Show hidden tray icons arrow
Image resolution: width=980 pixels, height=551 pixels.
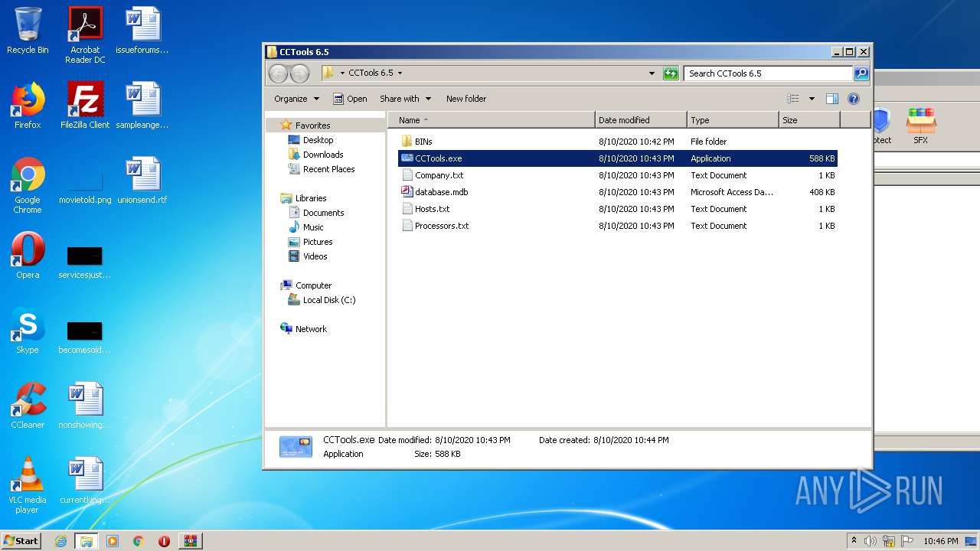pos(854,541)
